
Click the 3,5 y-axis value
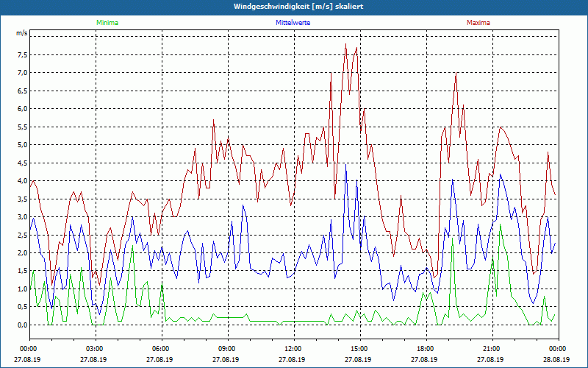click(x=22, y=199)
